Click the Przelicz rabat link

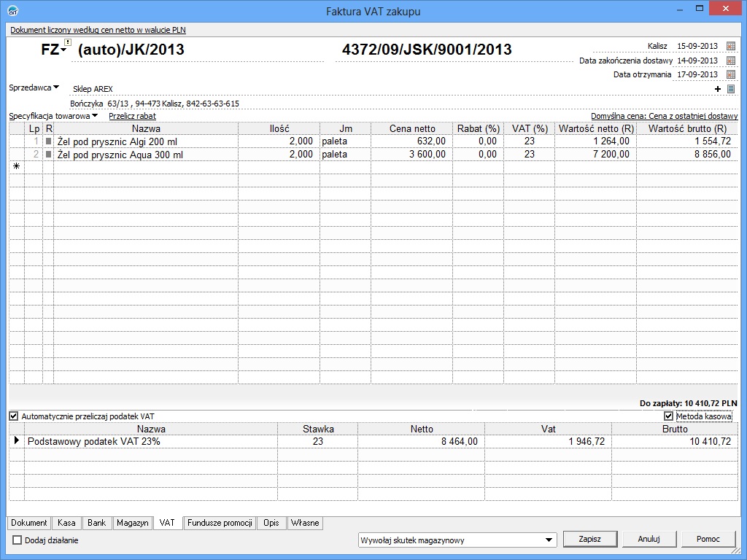tap(132, 116)
